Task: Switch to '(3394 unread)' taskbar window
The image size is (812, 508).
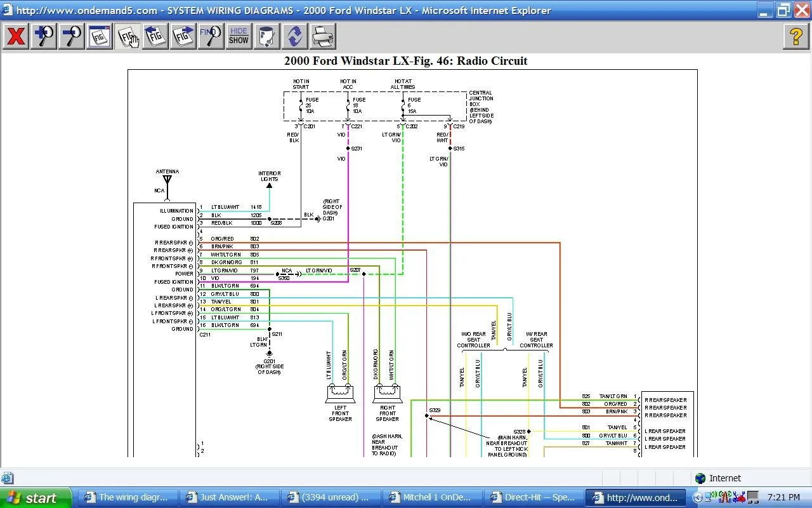Action: point(330,497)
